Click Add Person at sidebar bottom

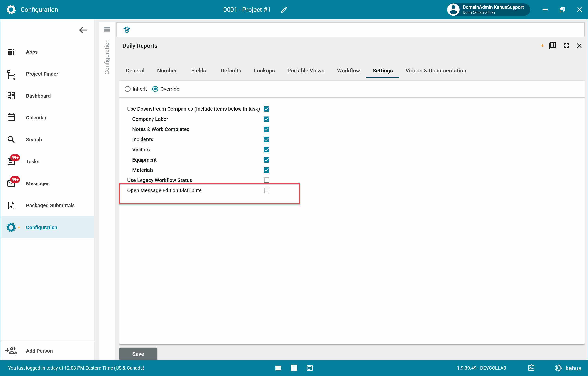[39, 351]
